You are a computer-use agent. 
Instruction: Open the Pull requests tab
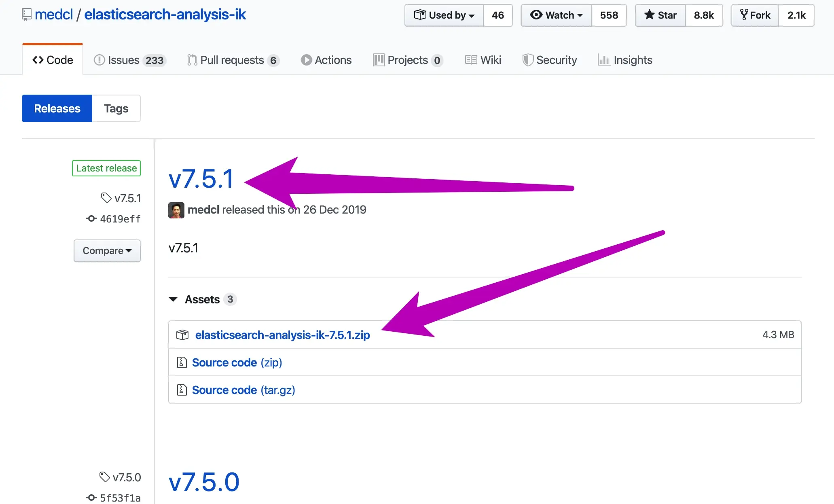(233, 60)
